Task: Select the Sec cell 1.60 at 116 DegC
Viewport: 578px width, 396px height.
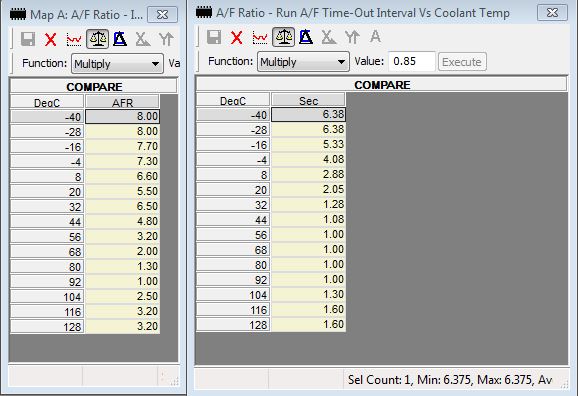Action: pyautogui.click(x=309, y=310)
